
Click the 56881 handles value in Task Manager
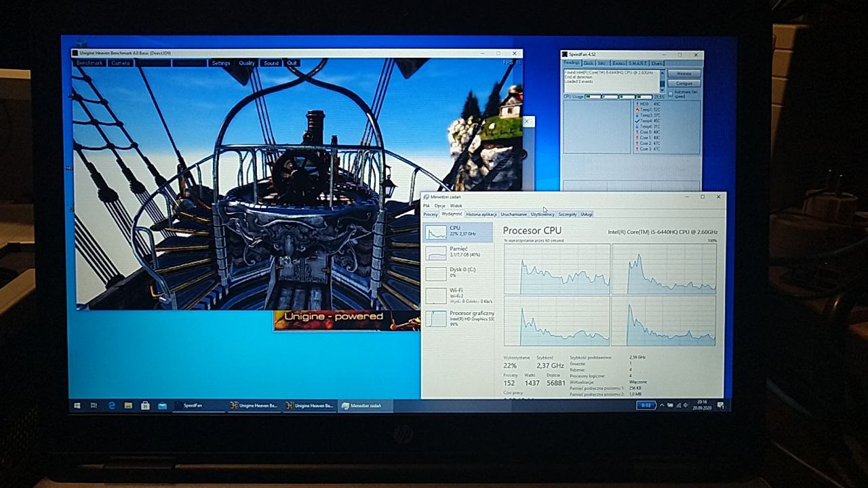click(x=556, y=383)
